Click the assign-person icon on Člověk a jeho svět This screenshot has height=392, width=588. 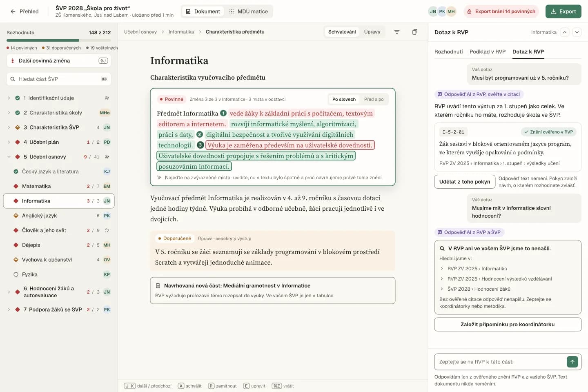click(107, 230)
